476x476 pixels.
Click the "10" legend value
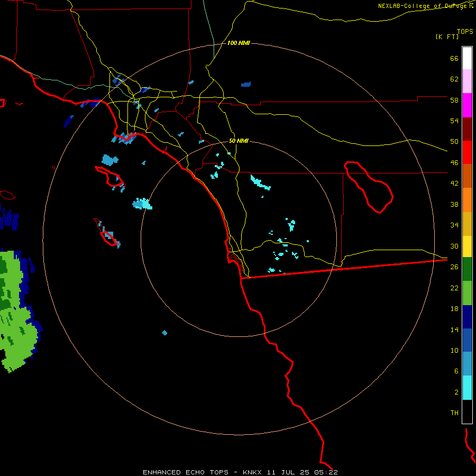point(454,350)
